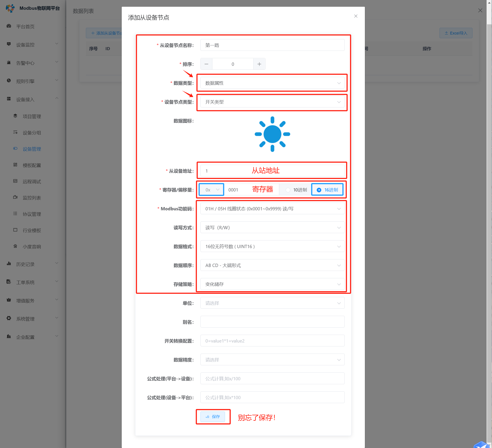Click the 告警中心 alarm icon

click(9, 63)
